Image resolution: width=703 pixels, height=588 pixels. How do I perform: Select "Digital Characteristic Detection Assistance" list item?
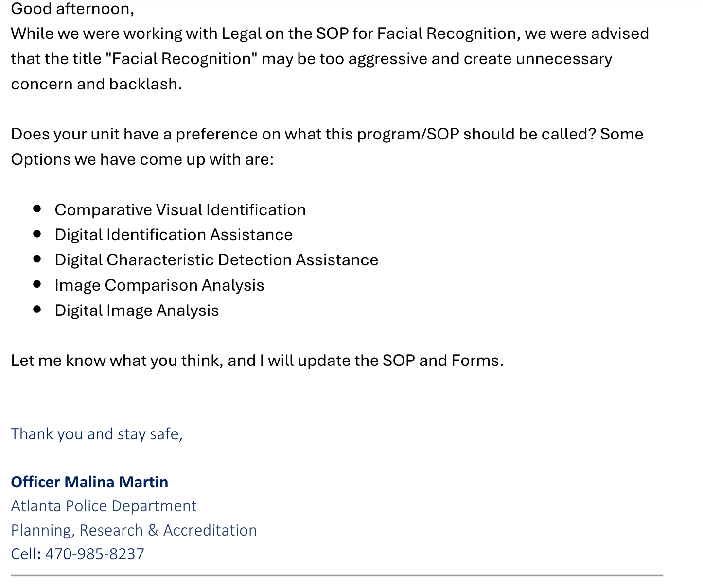coord(216,260)
